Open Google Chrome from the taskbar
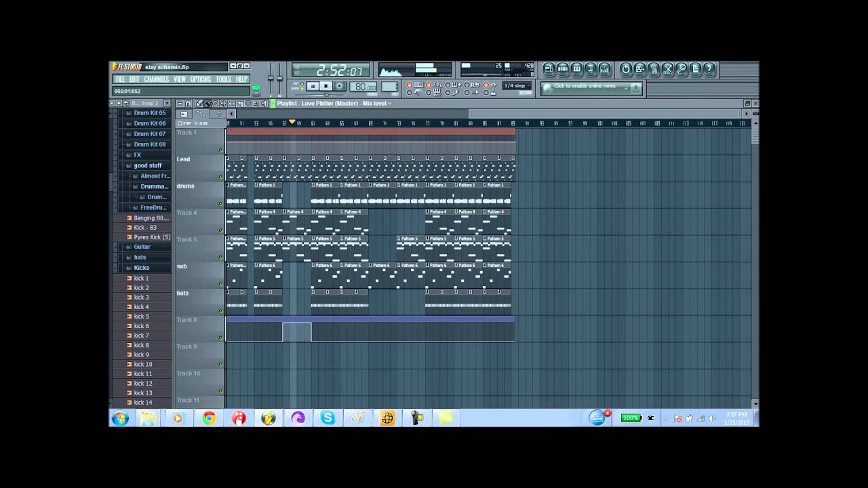The height and width of the screenshot is (488, 868). [x=209, y=418]
